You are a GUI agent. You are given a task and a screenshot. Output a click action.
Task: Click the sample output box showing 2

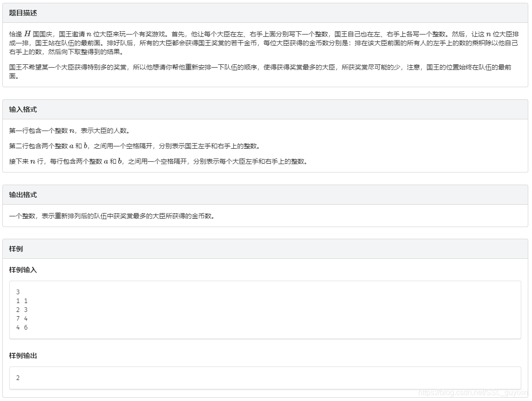coord(266,378)
